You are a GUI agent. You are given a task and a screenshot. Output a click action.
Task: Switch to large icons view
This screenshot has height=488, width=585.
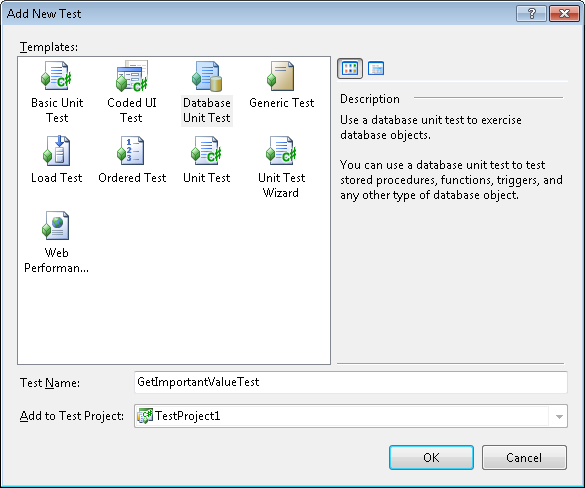point(350,68)
